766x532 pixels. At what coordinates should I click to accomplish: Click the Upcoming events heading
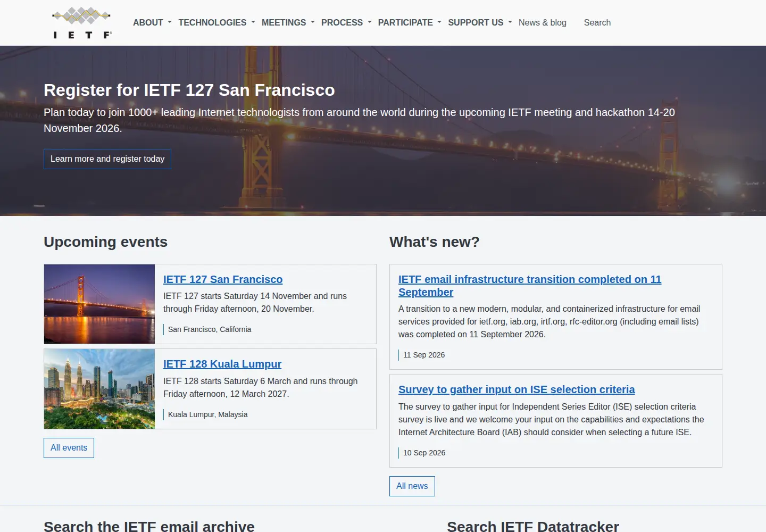[x=105, y=242]
